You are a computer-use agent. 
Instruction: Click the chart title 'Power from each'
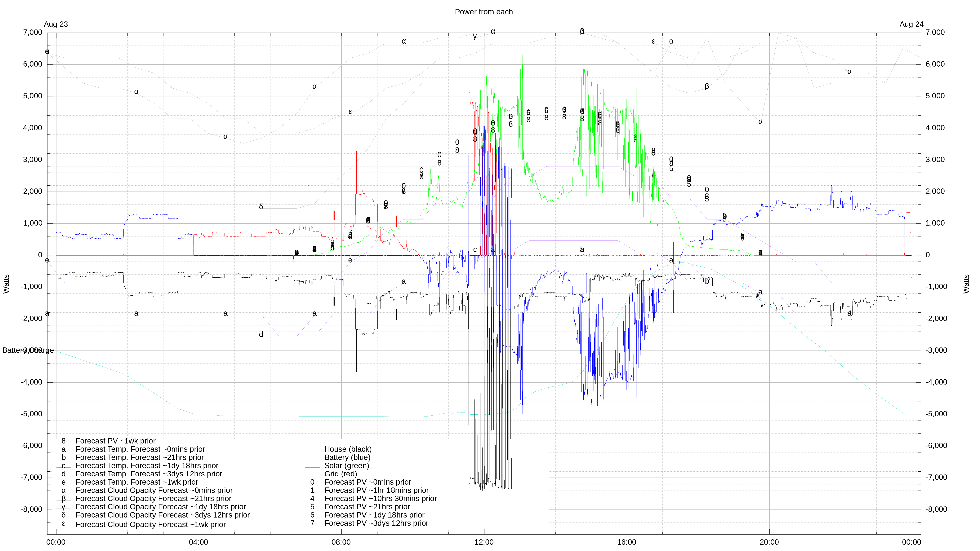coord(483,12)
